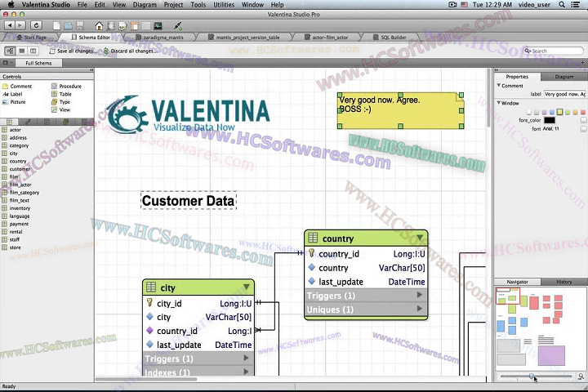Open the Home icon in the toolbar
This screenshot has height=392, width=588.
click(99, 25)
